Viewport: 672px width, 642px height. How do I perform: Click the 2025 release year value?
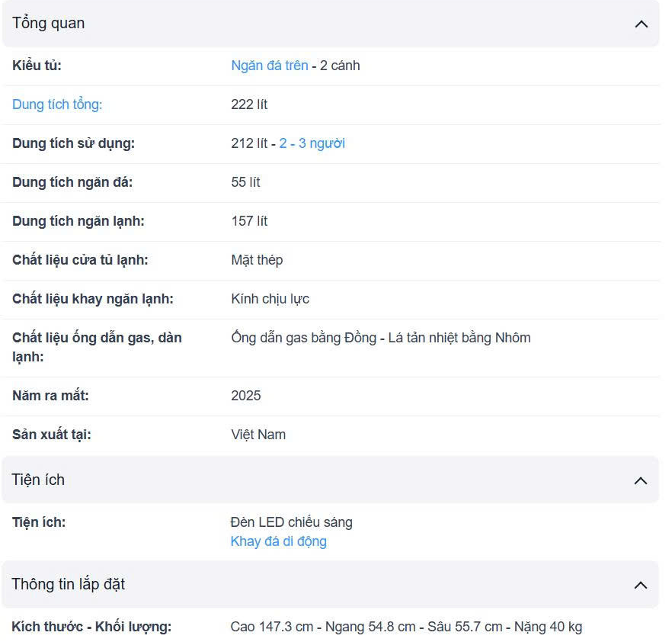click(245, 396)
